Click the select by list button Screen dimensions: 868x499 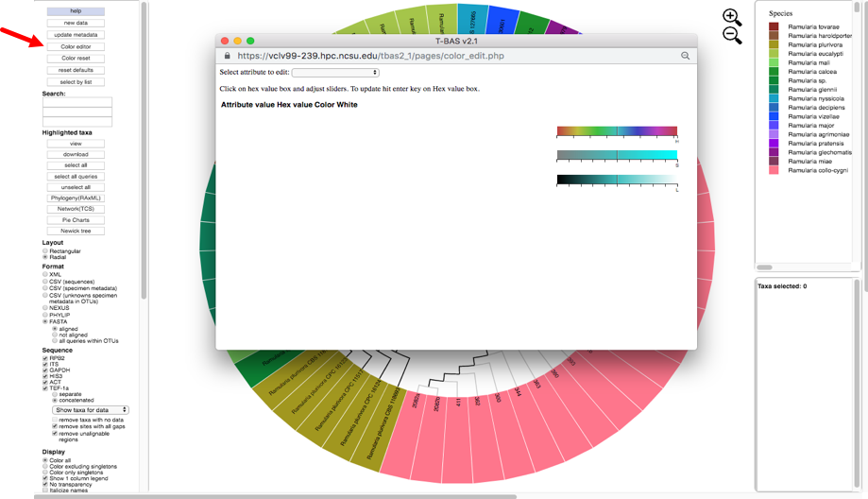tap(76, 82)
